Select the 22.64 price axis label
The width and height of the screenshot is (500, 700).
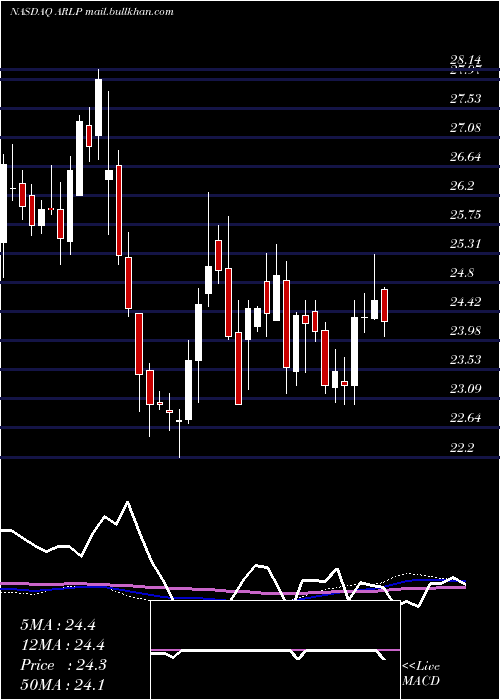(465, 418)
